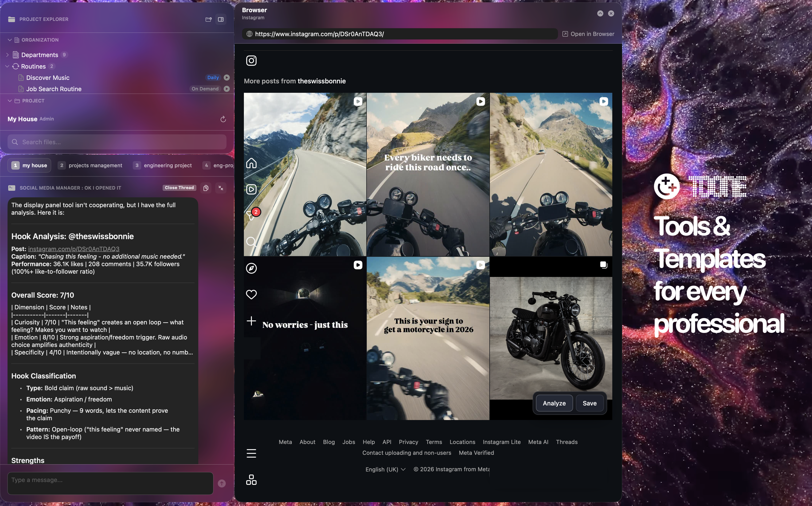Collapse the chat thread view
Image resolution: width=812 pixels, height=506 pixels.
click(x=221, y=188)
